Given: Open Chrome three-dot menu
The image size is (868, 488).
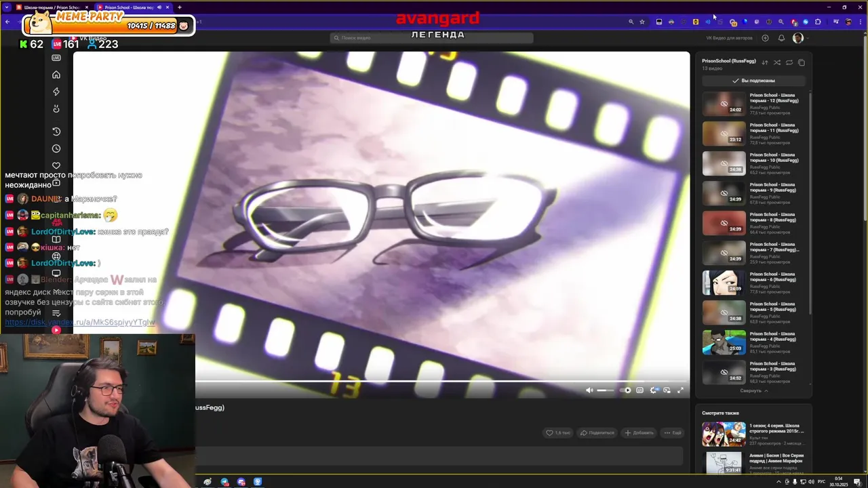Looking at the screenshot, I should click(860, 22).
